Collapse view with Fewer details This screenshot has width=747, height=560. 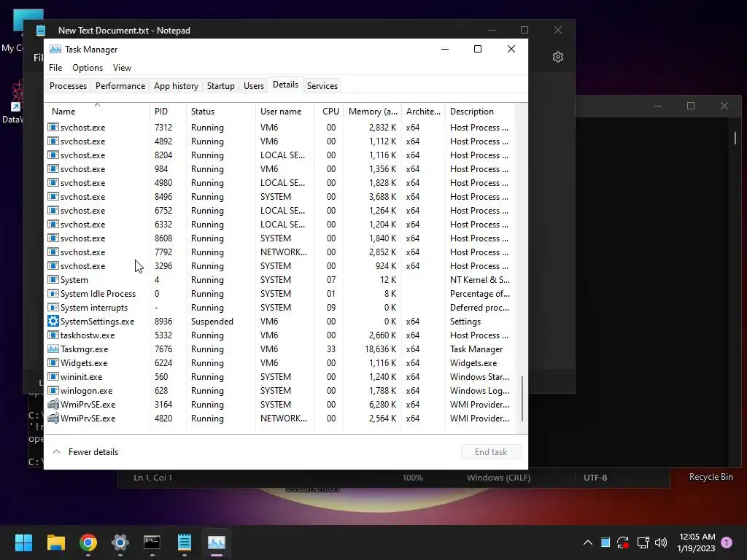(x=86, y=452)
